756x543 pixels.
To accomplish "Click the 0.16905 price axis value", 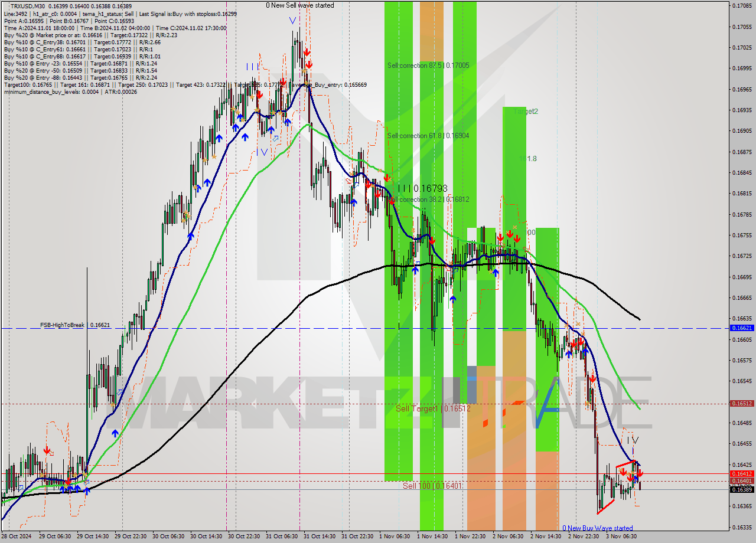I will (x=742, y=130).
